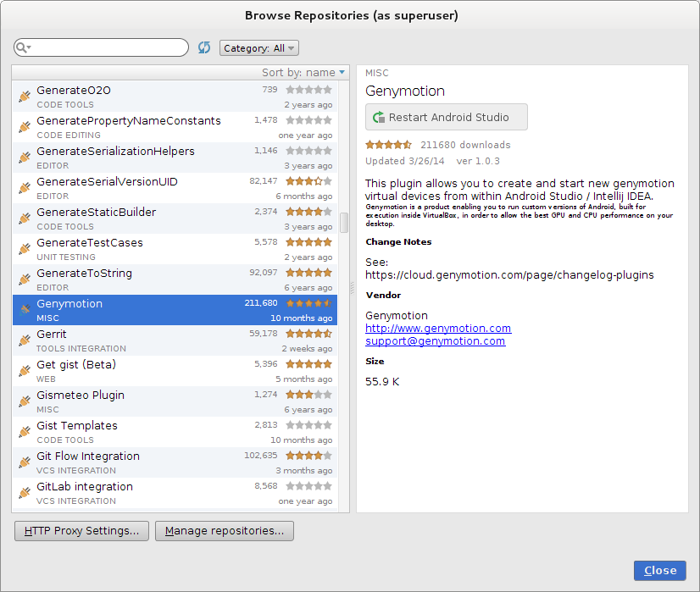Click plugin icon next to Gerrit
Screen dimensions: 700x592
click(25, 340)
